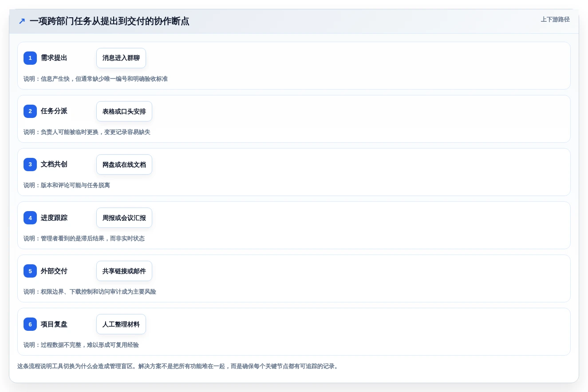Click the 周报或会议汇报 chip
The height and width of the screenshot is (392, 588).
point(124,218)
